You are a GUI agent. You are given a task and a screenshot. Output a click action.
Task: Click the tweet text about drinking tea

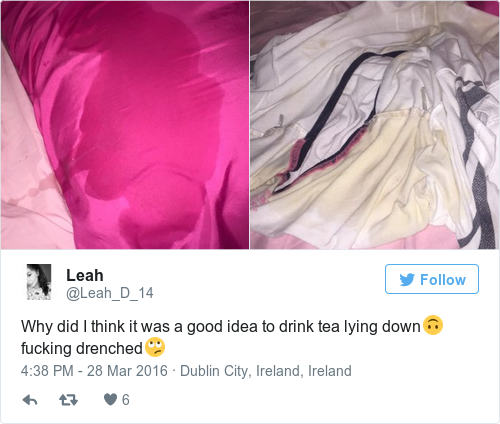(x=232, y=337)
